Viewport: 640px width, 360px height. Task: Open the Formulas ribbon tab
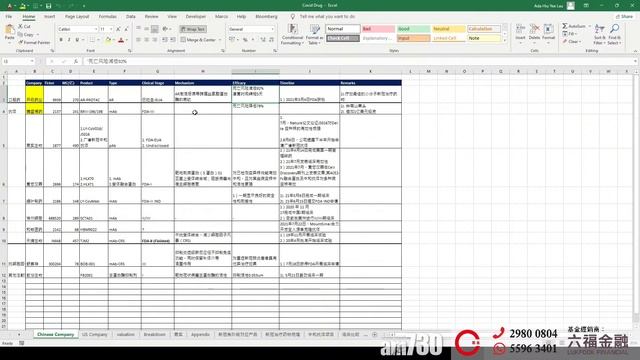pyautogui.click(x=108, y=17)
